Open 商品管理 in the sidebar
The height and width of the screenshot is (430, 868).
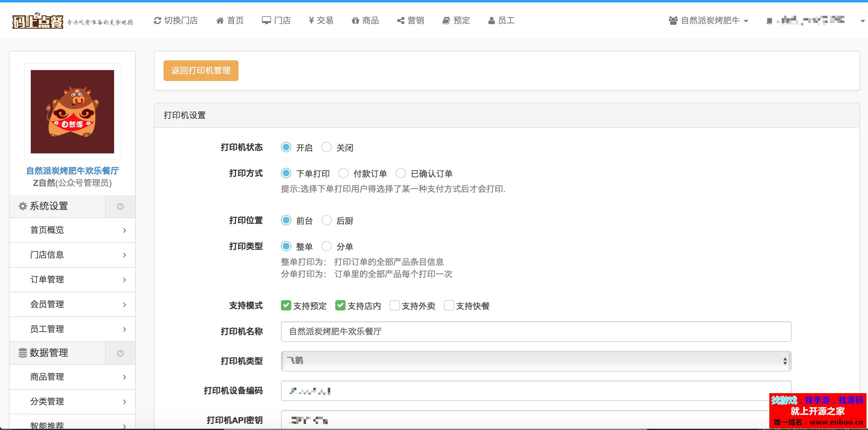(72, 377)
